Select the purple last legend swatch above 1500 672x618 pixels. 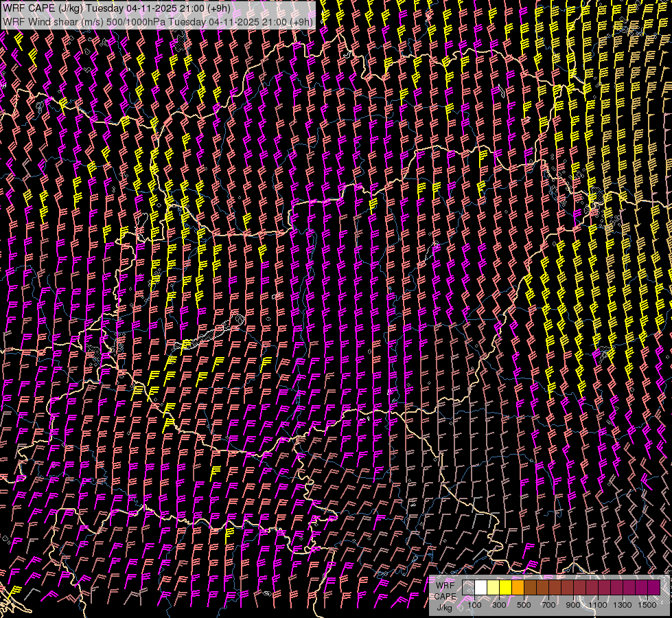[x=654, y=588]
